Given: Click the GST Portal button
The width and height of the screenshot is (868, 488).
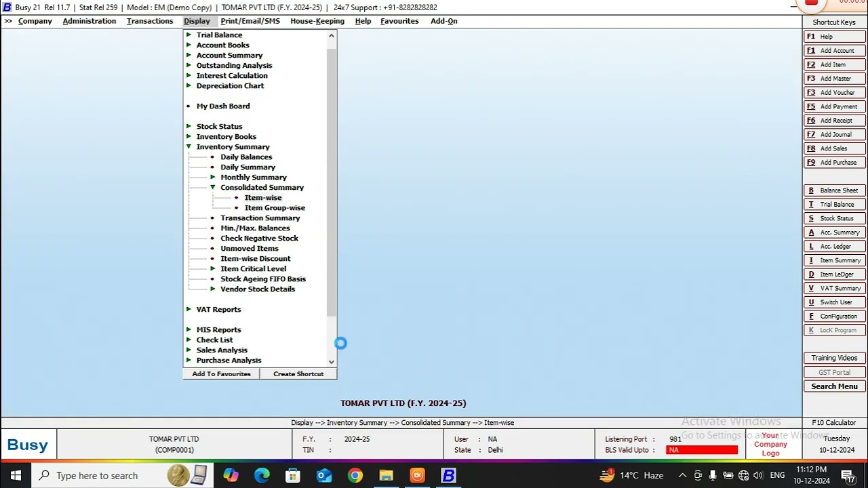Looking at the screenshot, I should (x=835, y=372).
